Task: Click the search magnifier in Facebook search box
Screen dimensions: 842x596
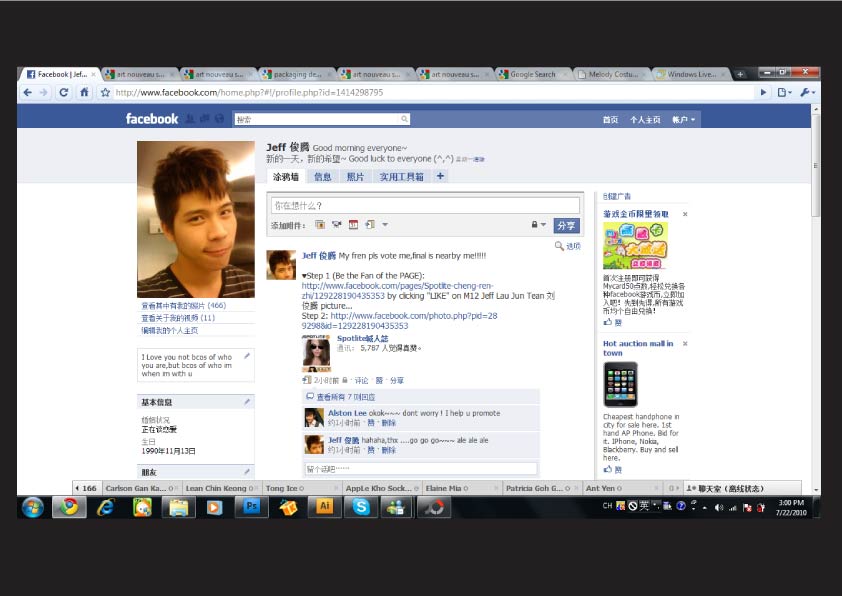Action: click(405, 119)
